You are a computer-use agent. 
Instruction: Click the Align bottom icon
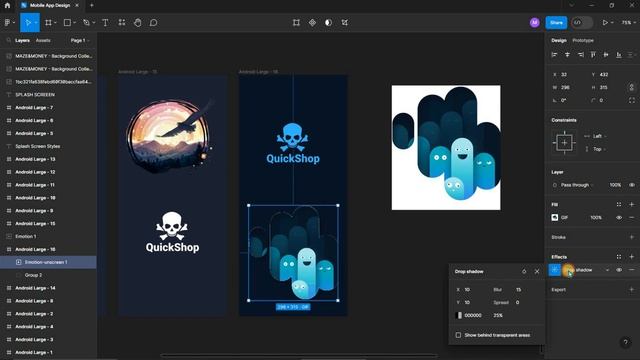pos(619,55)
